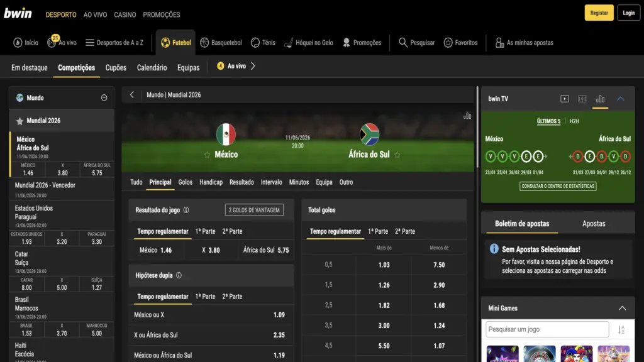
Task: Select Ténis sport
Action: [x=263, y=43]
